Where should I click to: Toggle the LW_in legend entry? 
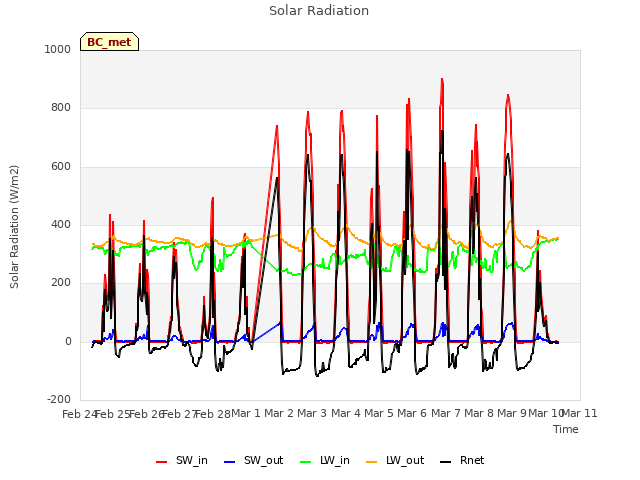pyautogui.click(x=325, y=461)
